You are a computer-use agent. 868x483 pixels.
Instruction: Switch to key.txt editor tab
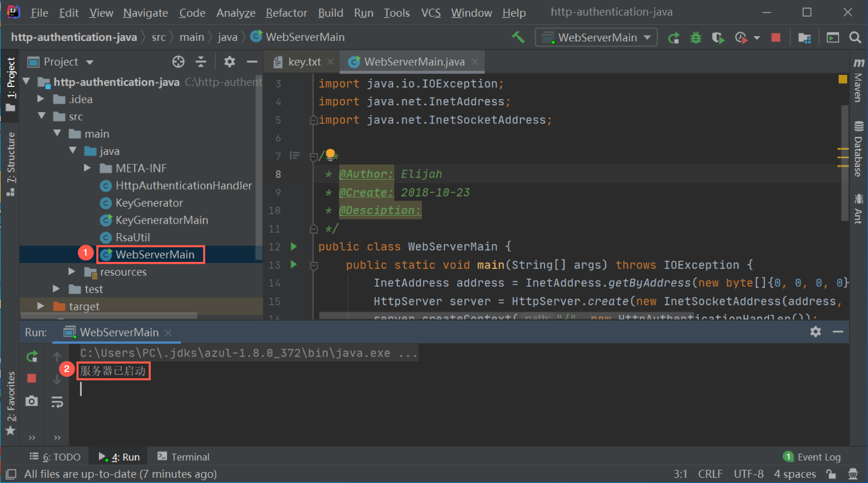[x=304, y=62]
